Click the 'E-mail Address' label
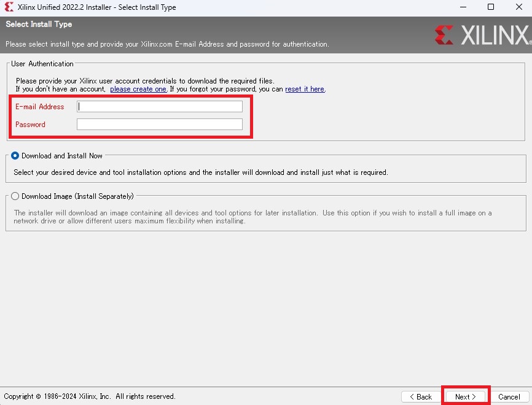 (40, 106)
